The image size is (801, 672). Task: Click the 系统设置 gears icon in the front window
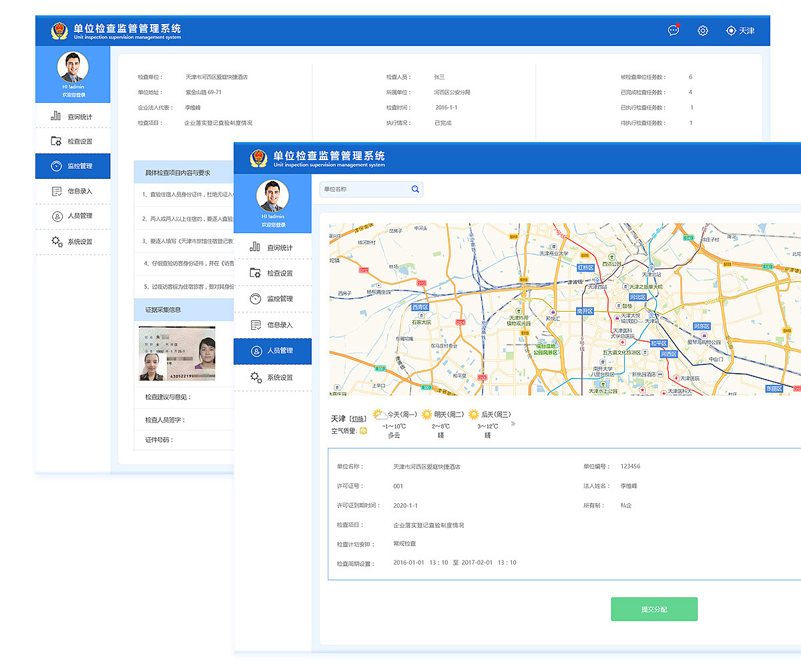pos(256,377)
